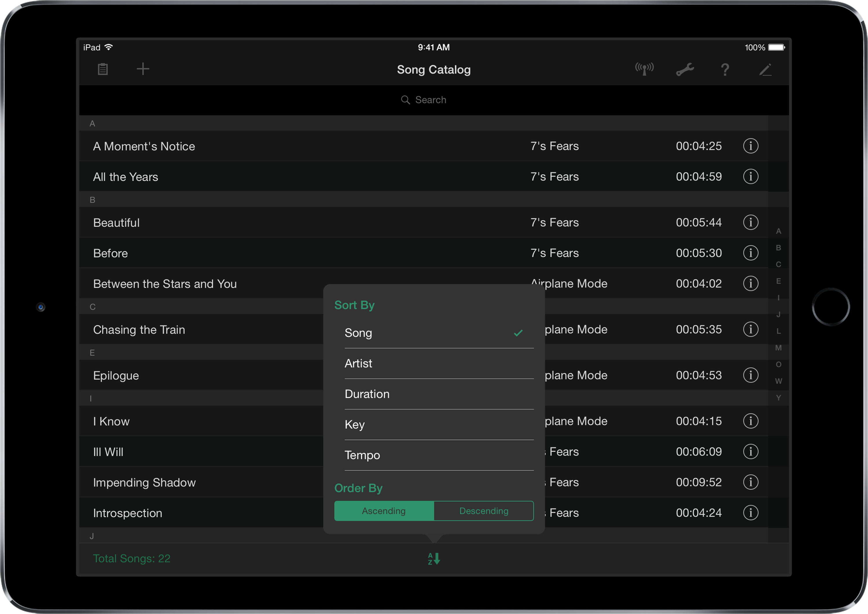Select Ascending order
The image size is (868, 614).
384,511
